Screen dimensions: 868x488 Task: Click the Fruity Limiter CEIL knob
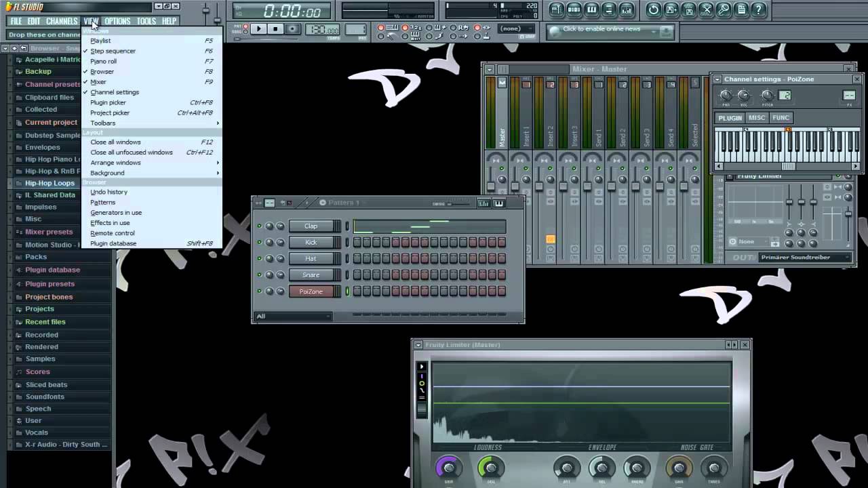(490, 468)
